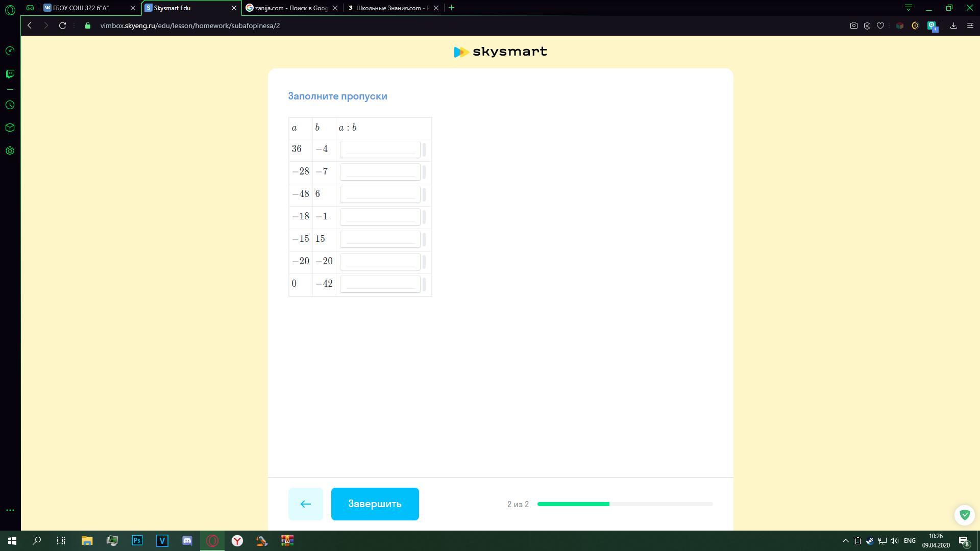Click the lesson progress bar
Screen dimensions: 980x551
625,504
